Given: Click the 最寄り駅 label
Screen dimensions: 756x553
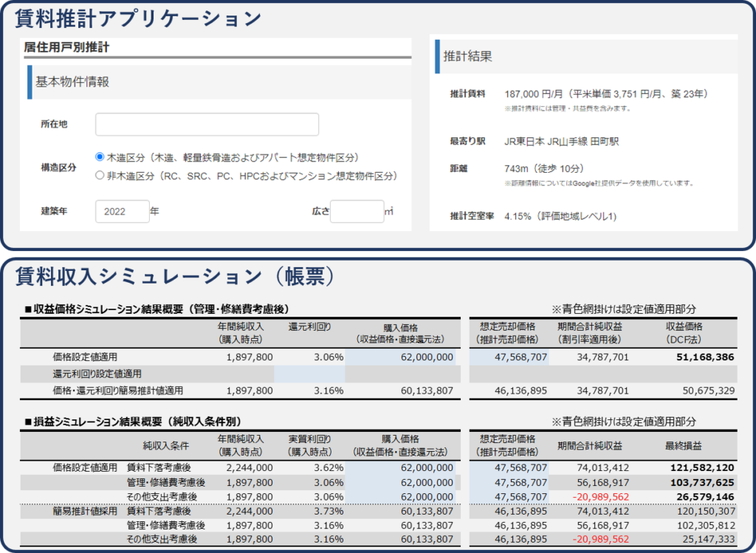Looking at the screenshot, I should (467, 141).
